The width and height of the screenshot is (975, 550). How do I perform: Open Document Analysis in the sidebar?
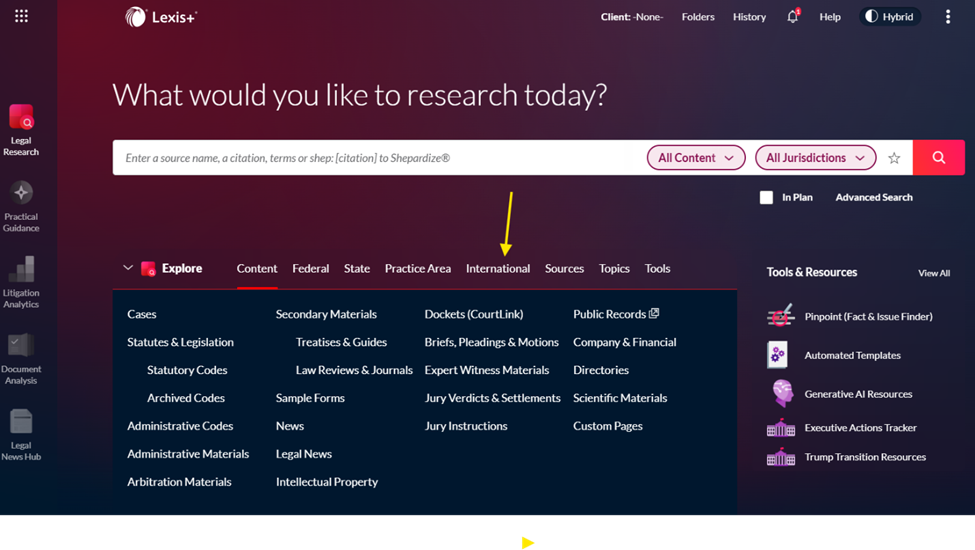pyautogui.click(x=21, y=359)
